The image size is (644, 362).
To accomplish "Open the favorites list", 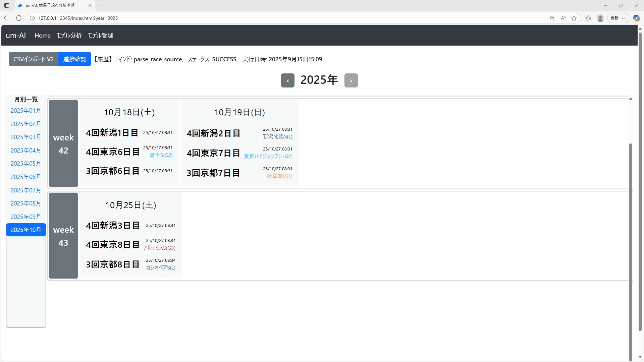I will (x=588, y=18).
